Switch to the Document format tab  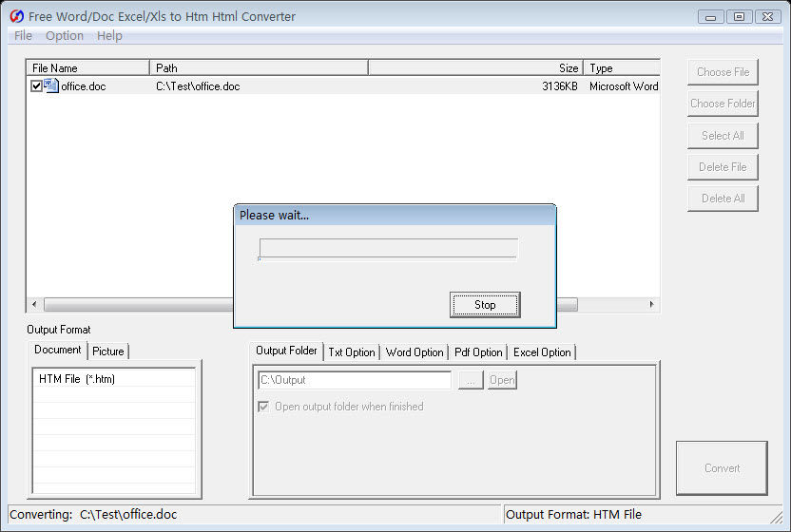[x=57, y=350]
